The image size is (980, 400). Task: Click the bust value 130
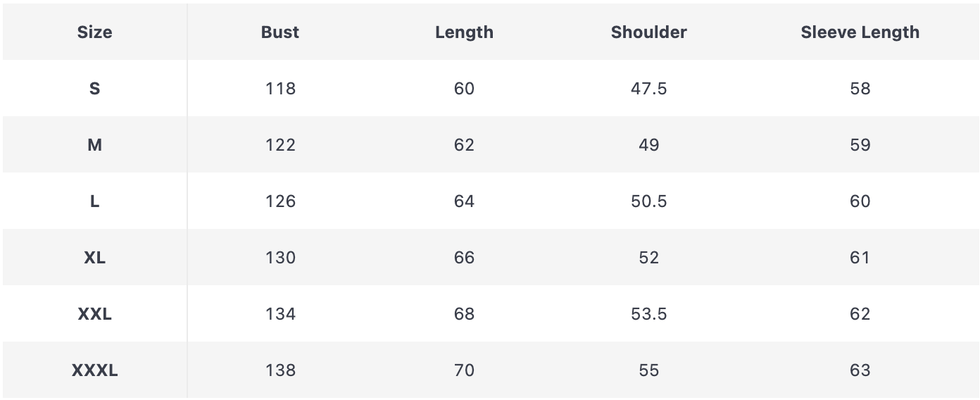click(280, 258)
